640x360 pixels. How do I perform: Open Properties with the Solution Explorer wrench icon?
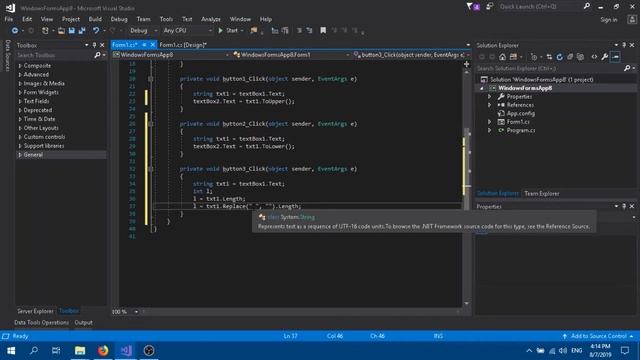[x=604, y=57]
